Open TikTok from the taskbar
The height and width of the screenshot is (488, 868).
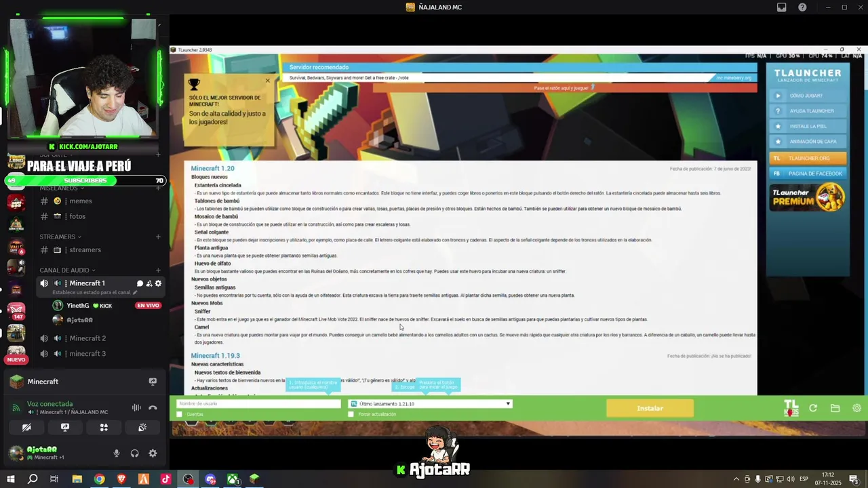coord(165,479)
